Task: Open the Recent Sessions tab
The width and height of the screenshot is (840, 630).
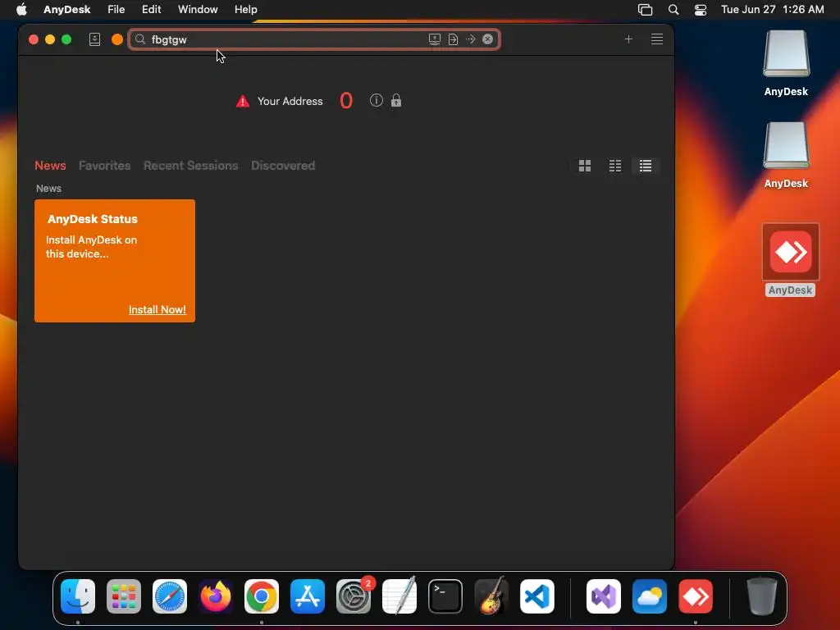Action: tap(190, 166)
